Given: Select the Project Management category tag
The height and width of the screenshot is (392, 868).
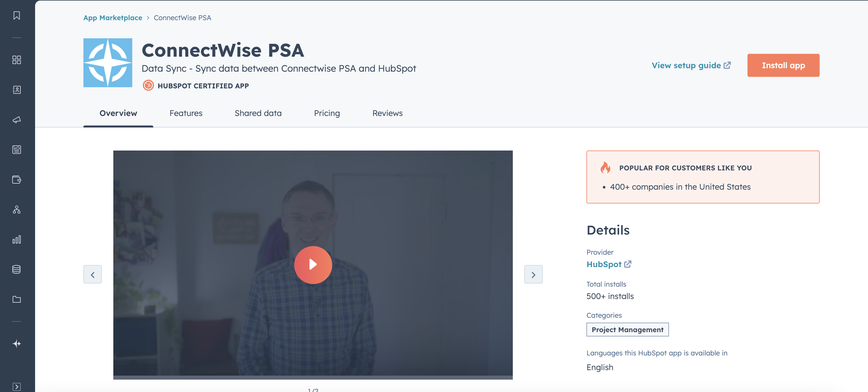Looking at the screenshot, I should tap(627, 330).
